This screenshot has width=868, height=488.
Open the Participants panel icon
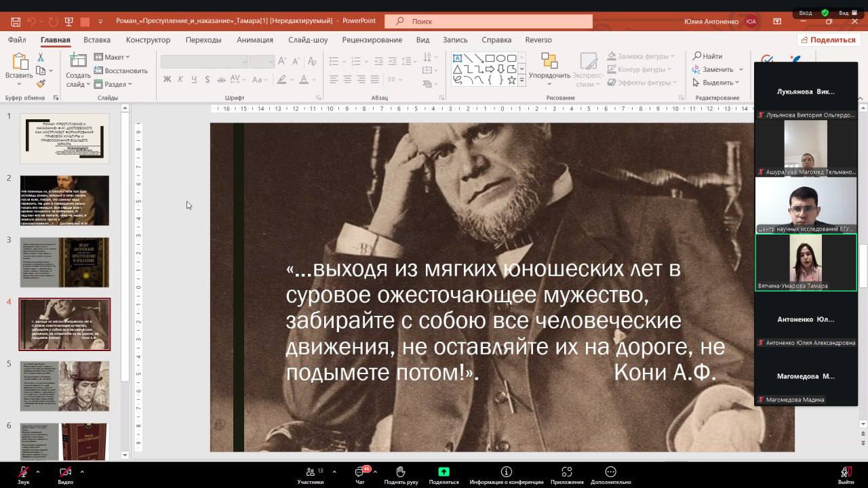[x=310, y=472]
